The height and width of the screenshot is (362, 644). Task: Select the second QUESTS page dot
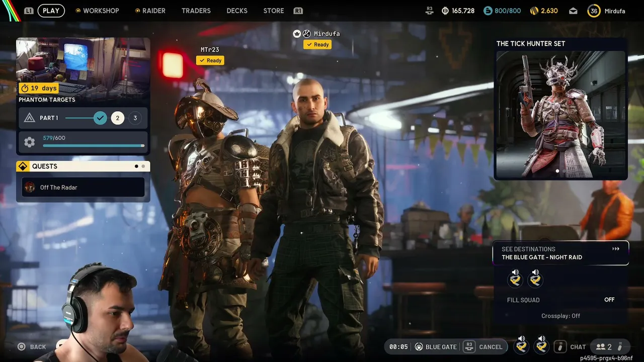(143, 166)
